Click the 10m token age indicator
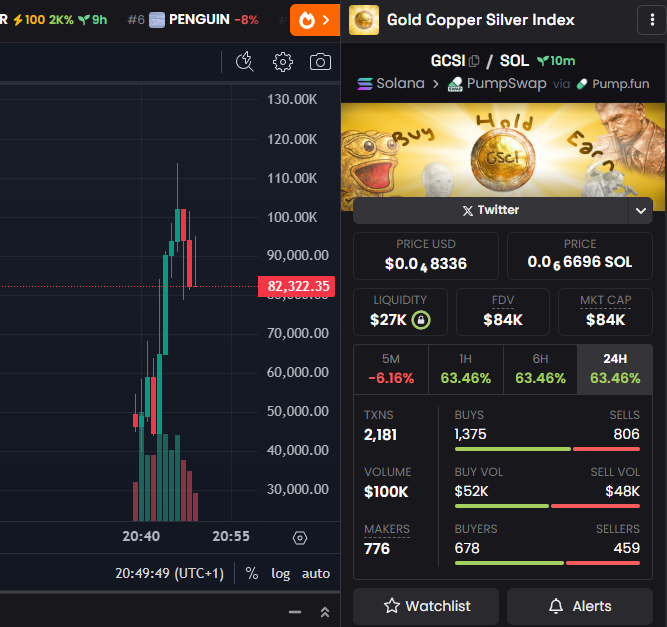The height and width of the screenshot is (627, 667). pos(556,61)
